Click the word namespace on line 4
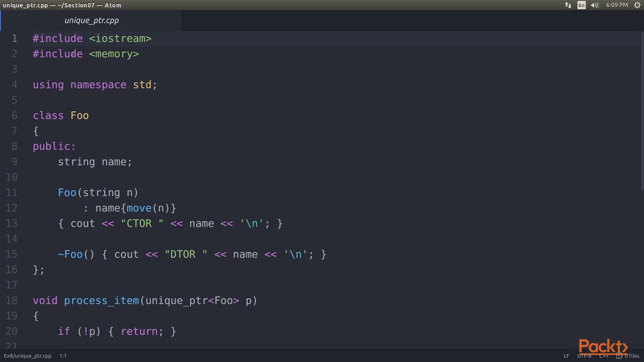The height and width of the screenshot is (362, 644). [x=98, y=85]
